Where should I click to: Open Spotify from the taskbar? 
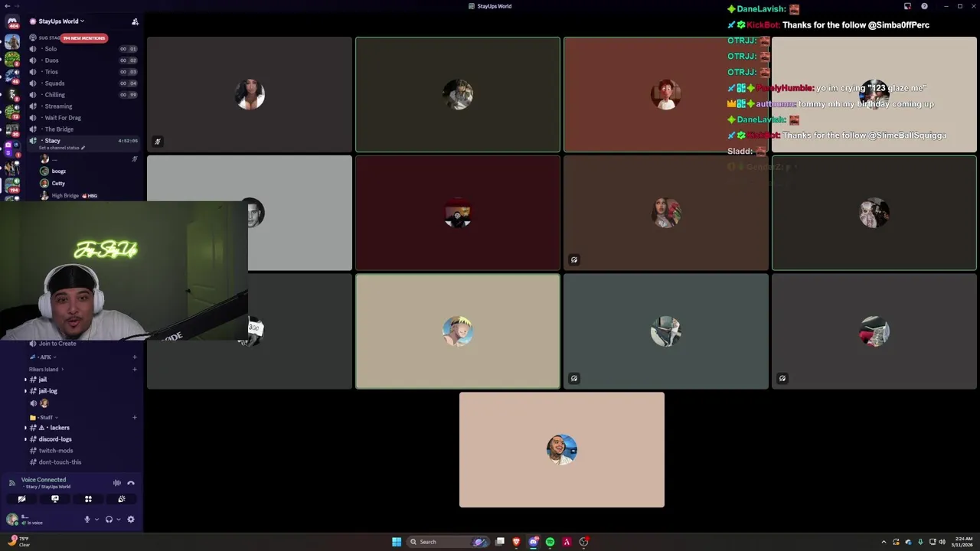pos(550,542)
